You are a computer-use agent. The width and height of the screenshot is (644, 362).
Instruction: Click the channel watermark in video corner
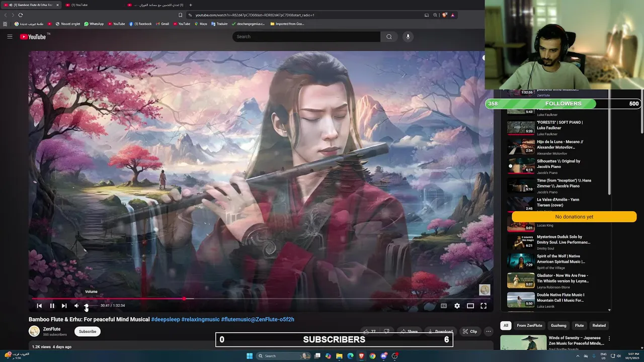click(485, 290)
